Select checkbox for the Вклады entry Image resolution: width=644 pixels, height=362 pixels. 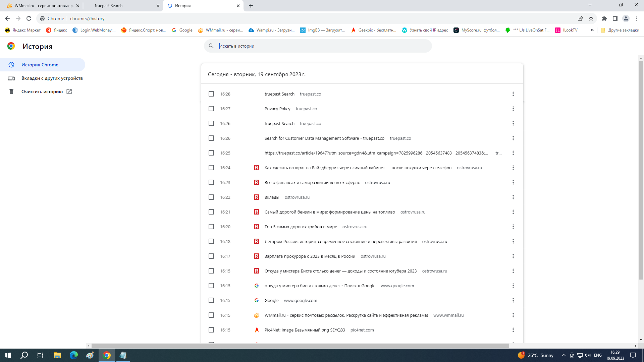[211, 197]
